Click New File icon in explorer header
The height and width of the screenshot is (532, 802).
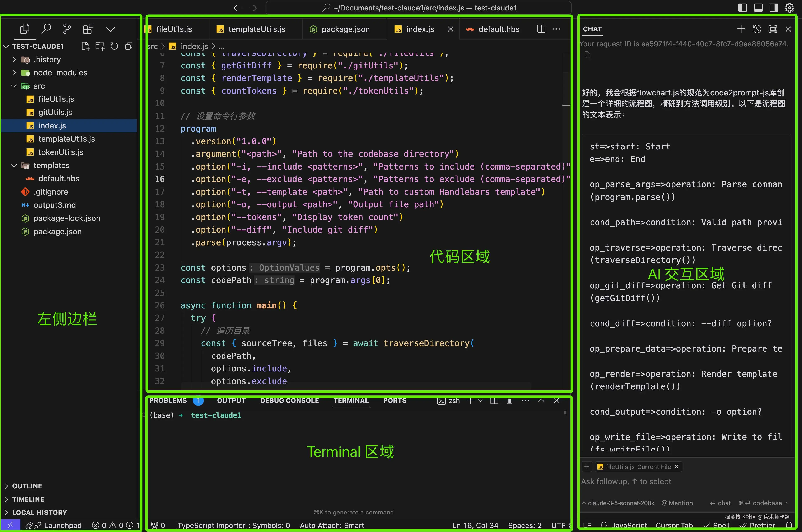coord(85,46)
